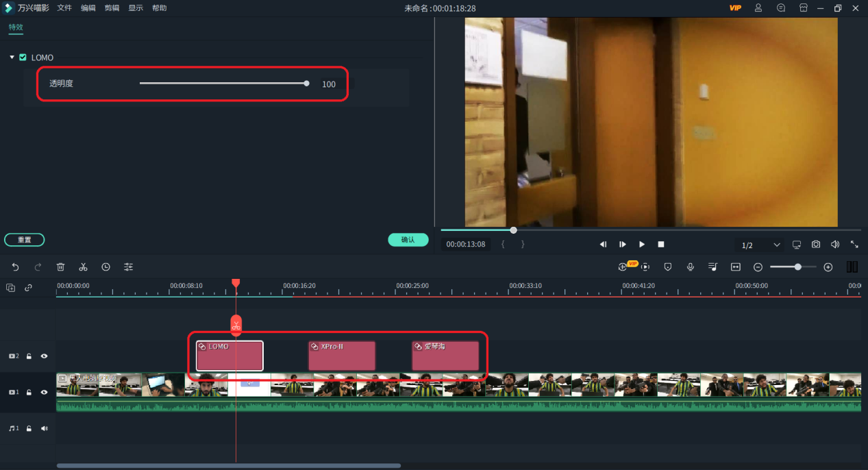Delete the selected clip with trash icon
This screenshot has height=470, width=868.
coord(60,267)
